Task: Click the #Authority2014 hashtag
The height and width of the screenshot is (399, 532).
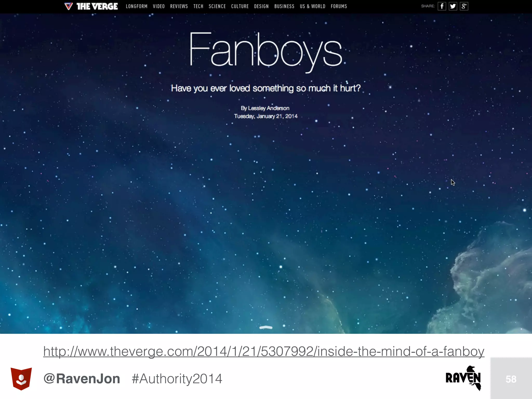Action: pos(177,379)
